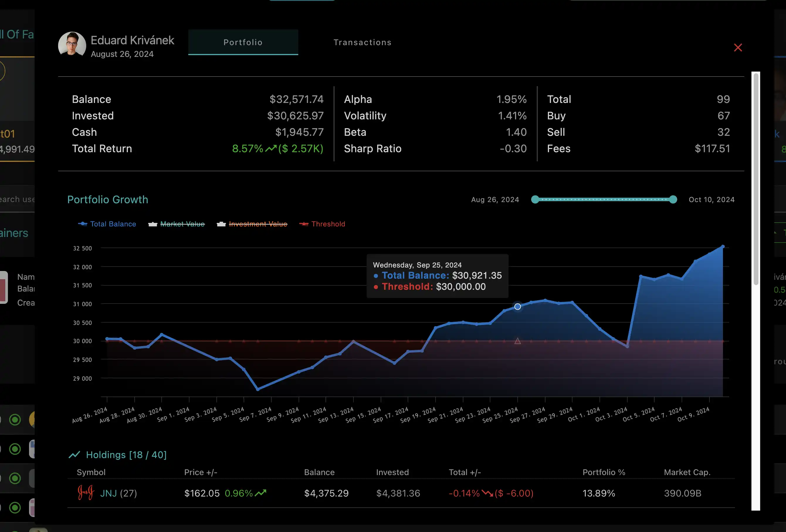Open the JNJ (27) holding symbol
The height and width of the screenshot is (532, 786).
click(x=118, y=493)
